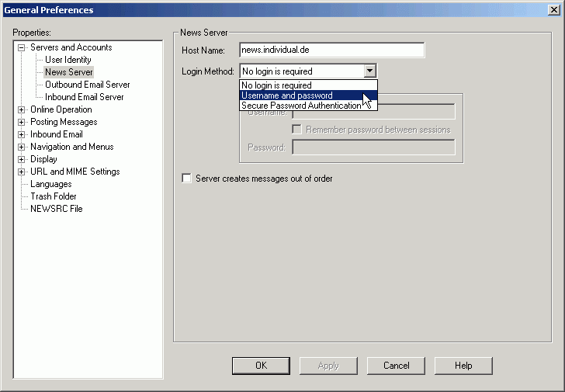Screen dimensions: 565x392
Task: Expand the URL and MIME Settings node
Action: (x=22, y=172)
